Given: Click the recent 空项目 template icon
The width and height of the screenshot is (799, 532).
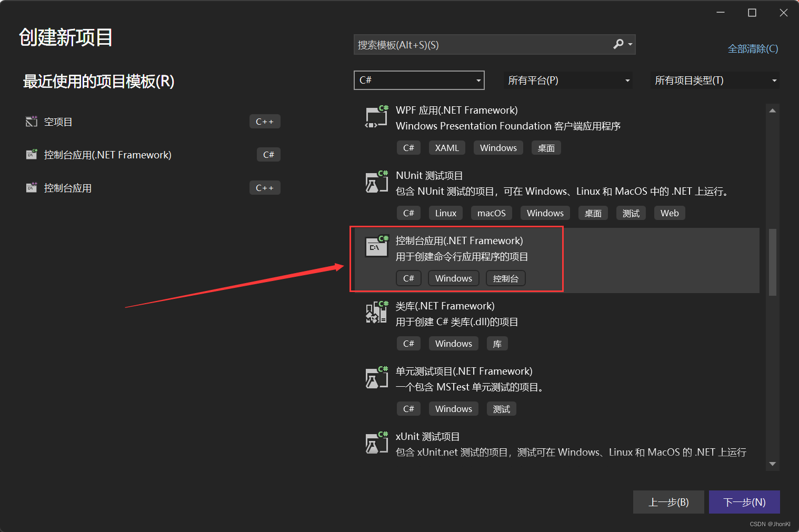Looking at the screenshot, I should [x=32, y=122].
